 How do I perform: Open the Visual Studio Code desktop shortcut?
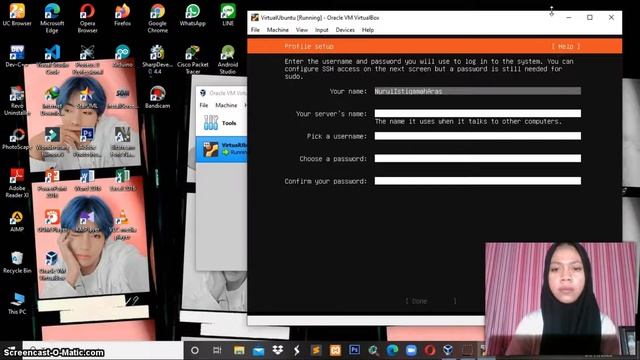pyautogui.click(x=52, y=60)
